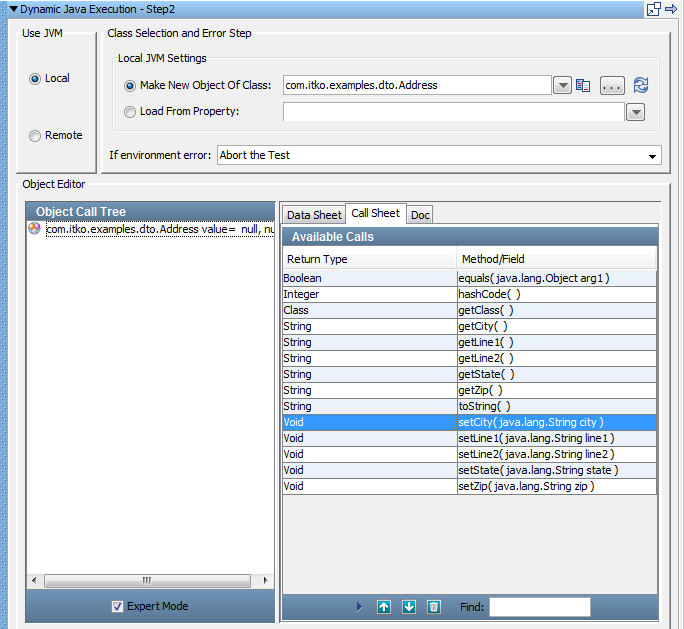Click the refresh class icon
The height and width of the screenshot is (629, 684).
click(641, 86)
